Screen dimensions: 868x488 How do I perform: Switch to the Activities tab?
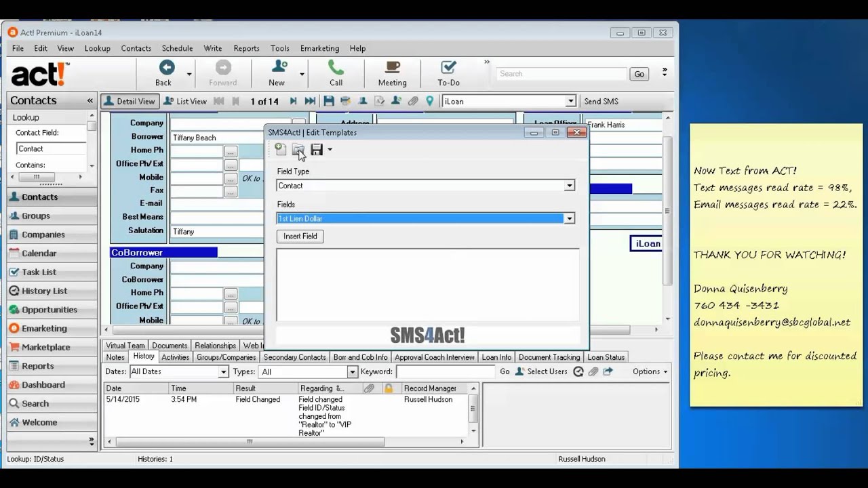pyautogui.click(x=175, y=357)
